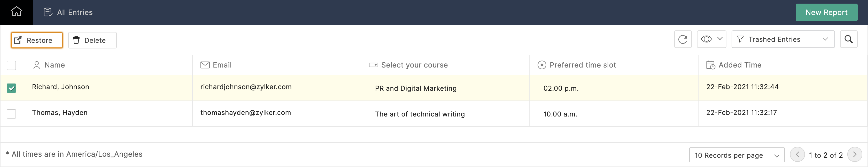The image size is (868, 167).
Task: Restore the selected entry
Action: (x=37, y=40)
